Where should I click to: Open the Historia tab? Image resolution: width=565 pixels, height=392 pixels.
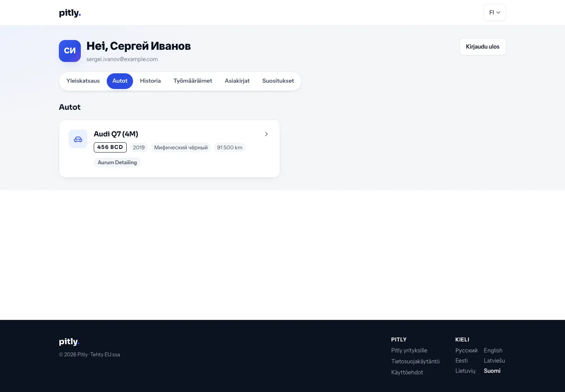(x=150, y=81)
